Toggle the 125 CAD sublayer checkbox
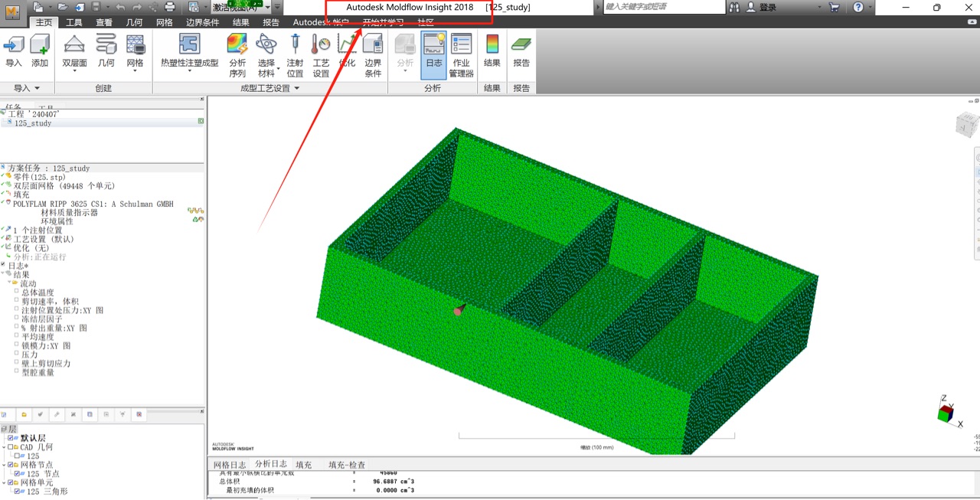This screenshot has height=500, width=980. point(18,456)
